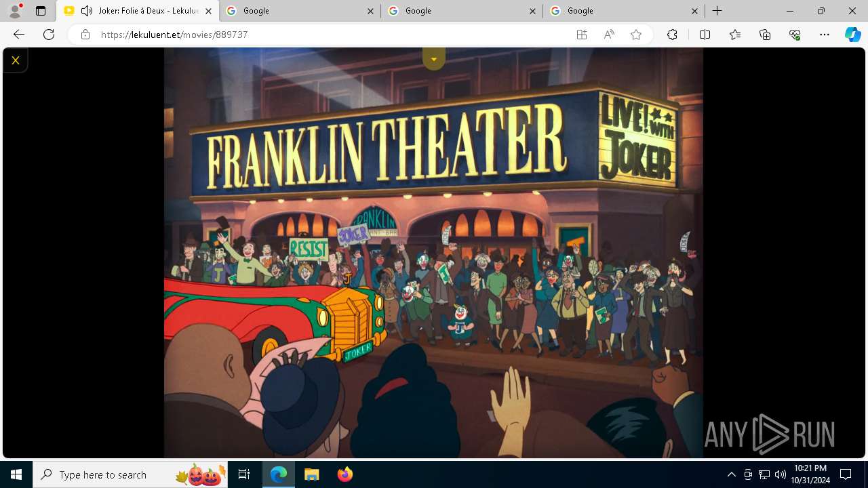Open the apps available icon in address bar
Image resolution: width=868 pixels, height=488 pixels.
581,35
